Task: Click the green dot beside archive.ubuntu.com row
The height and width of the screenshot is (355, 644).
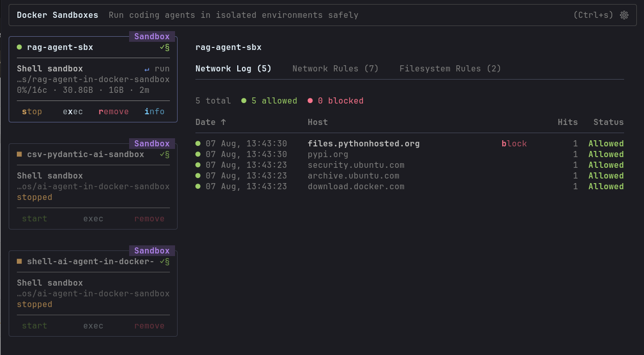Action: click(x=198, y=176)
